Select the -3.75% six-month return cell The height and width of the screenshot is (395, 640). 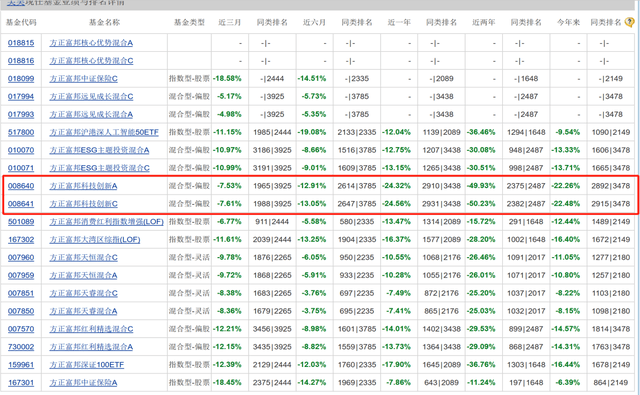tap(313, 311)
